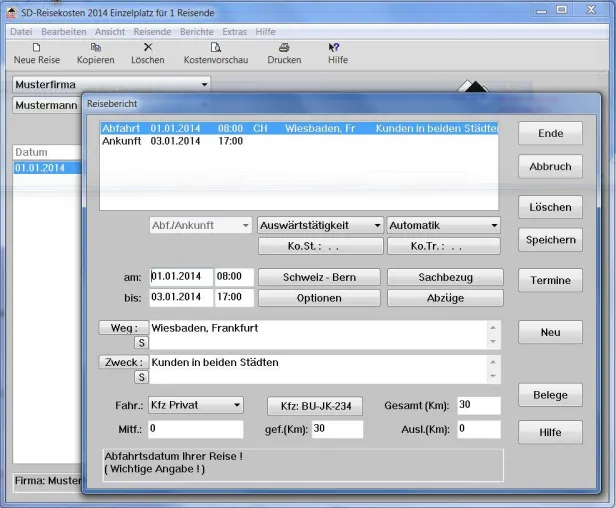Screen dimensions: 616x508
Task: Click the Gesamt (Km) input field
Action: coord(479,405)
